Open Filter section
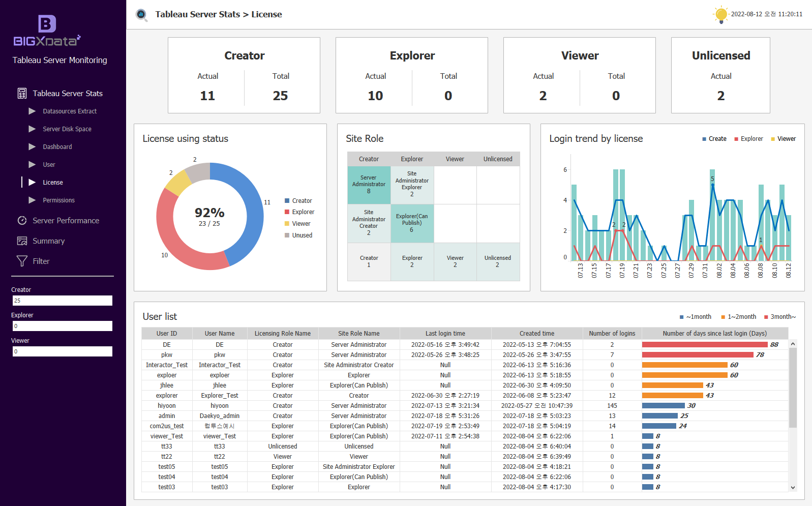Viewport: 812px width, 506px height. point(41,261)
